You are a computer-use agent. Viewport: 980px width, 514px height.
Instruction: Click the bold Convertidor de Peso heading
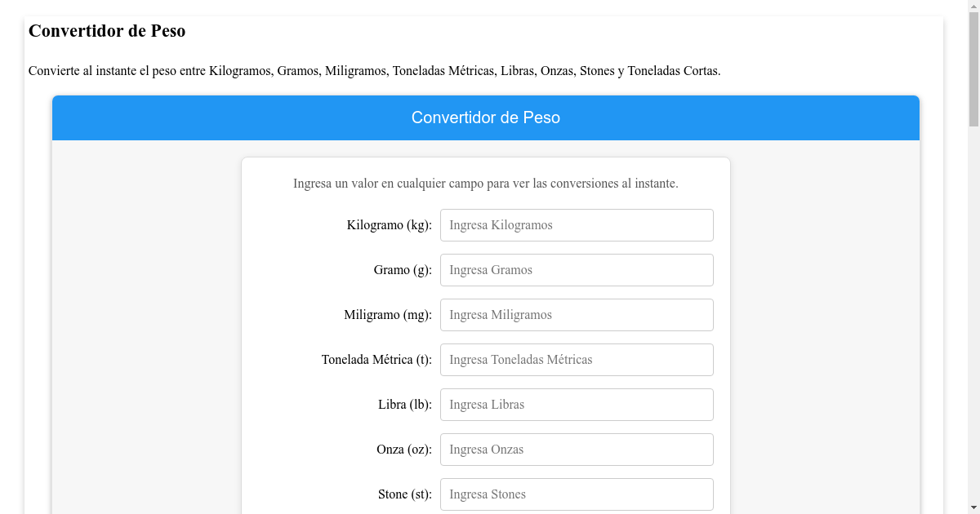pyautogui.click(x=107, y=31)
